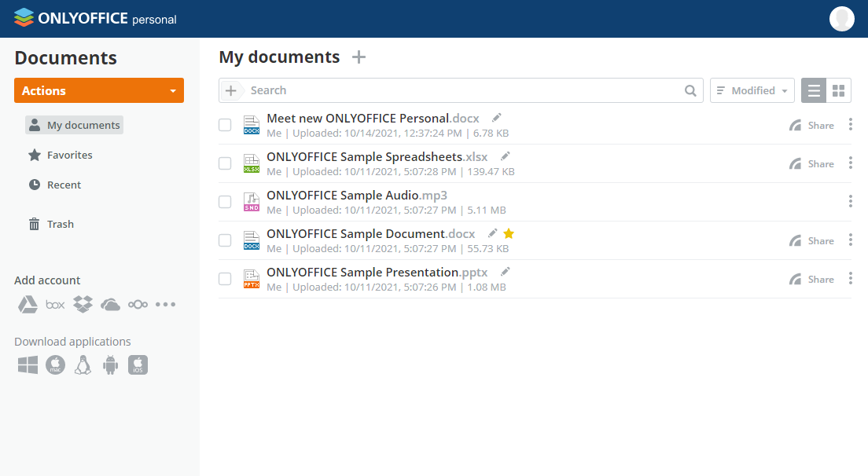868x476 pixels.
Task: Select checkbox for Meet new ONLYOFFICE Personal.docx
Action: pos(225,125)
